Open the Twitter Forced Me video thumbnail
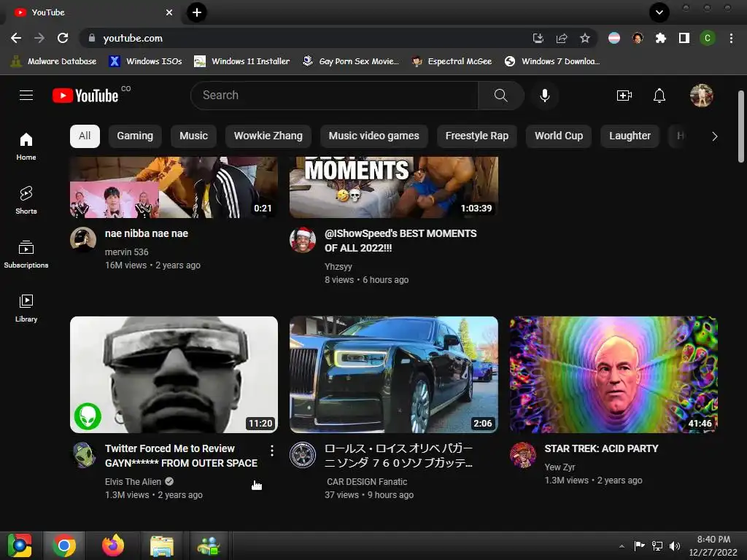Image resolution: width=747 pixels, height=560 pixels. 174,375
